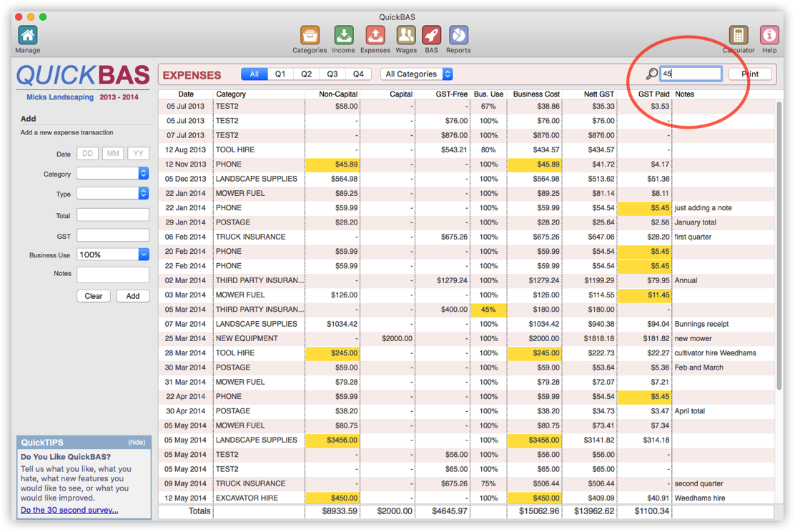
Task: Click the Add button to save expense
Action: (x=132, y=295)
